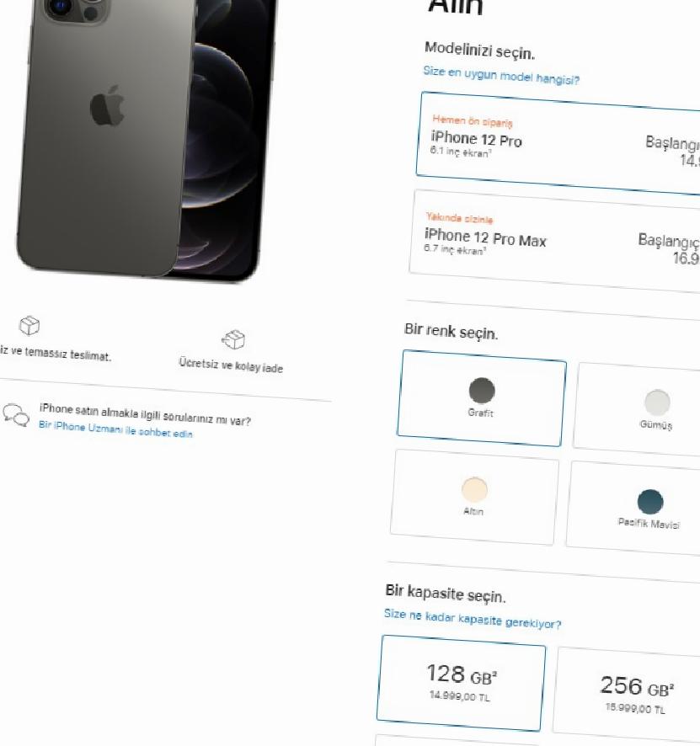Click the Apple logo on the phone image

tap(107, 106)
